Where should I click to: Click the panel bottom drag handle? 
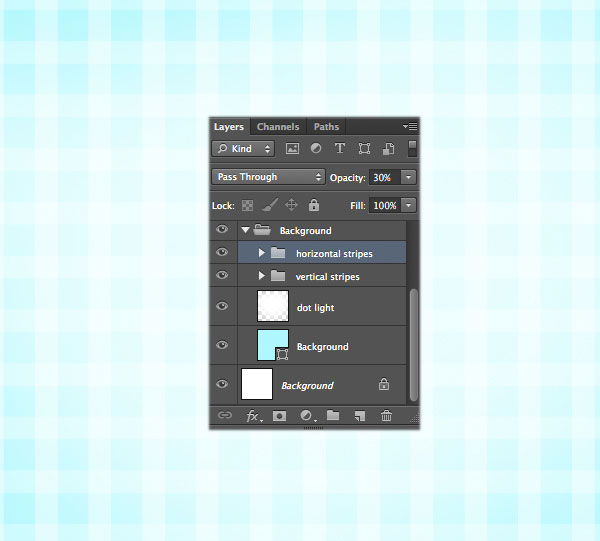coord(313,428)
